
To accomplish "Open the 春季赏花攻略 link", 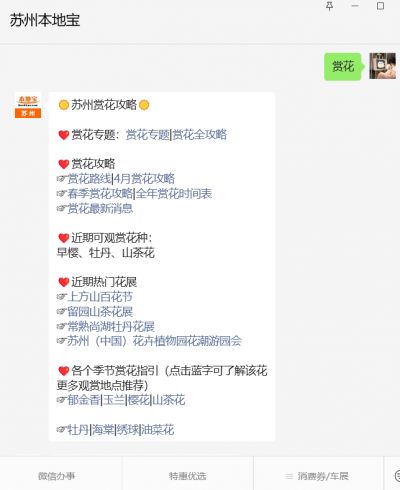I will 100,194.
